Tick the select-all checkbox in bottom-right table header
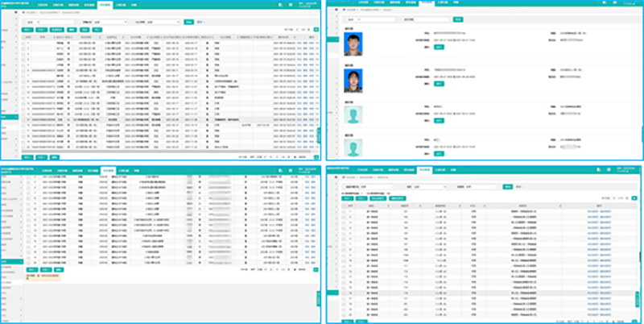 tap(343, 206)
